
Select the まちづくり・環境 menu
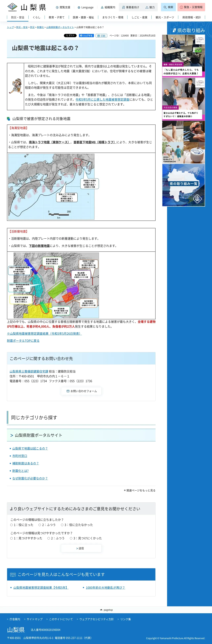113,18
